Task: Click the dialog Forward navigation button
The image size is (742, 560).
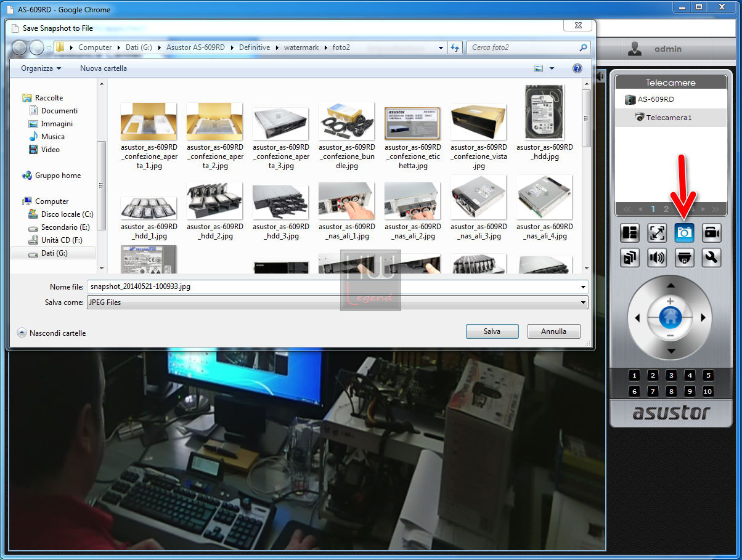Action: (36, 47)
